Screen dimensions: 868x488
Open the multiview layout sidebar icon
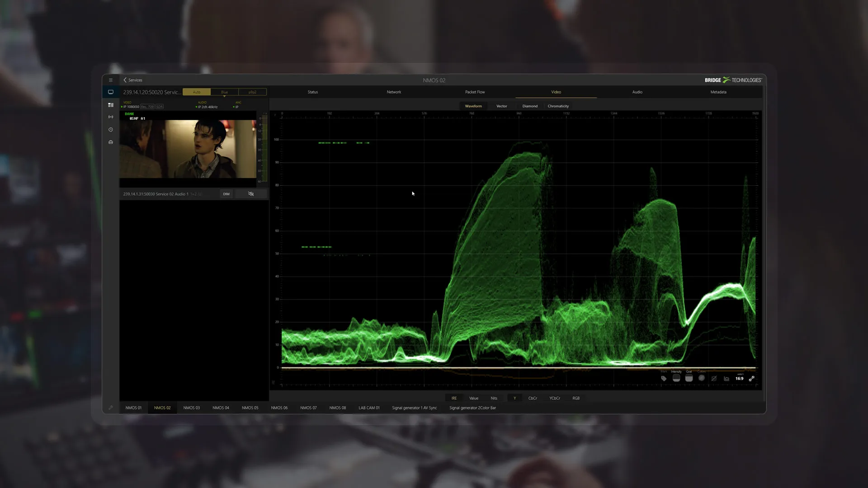(110, 105)
